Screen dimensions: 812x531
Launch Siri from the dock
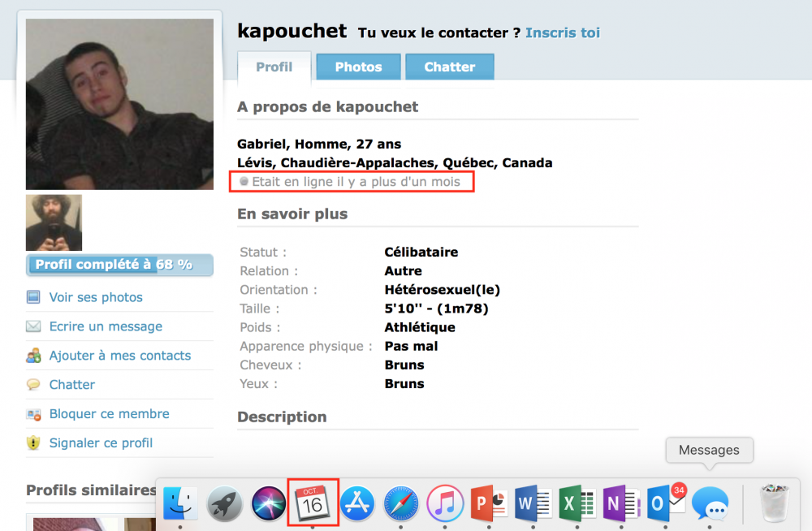click(269, 503)
